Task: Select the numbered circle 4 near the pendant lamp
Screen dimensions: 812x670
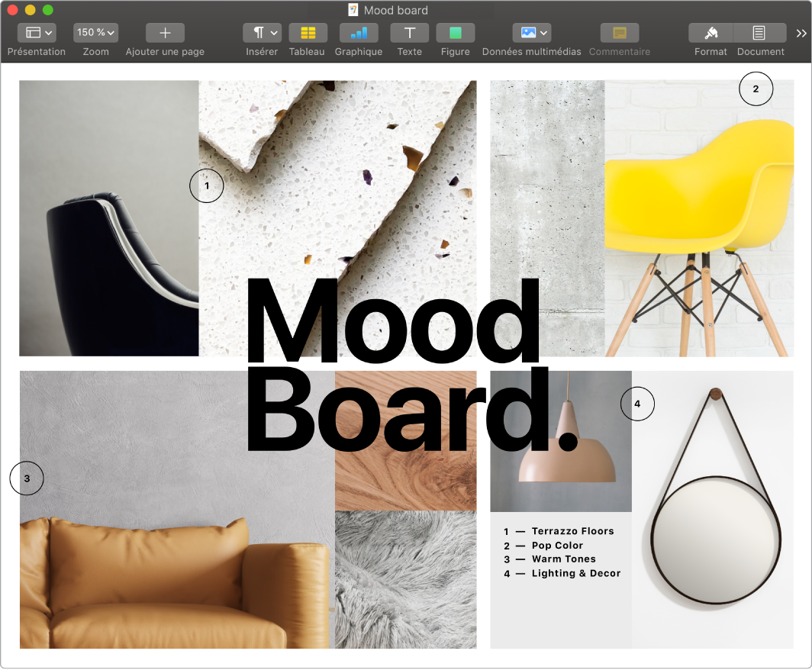Action: [x=638, y=404]
